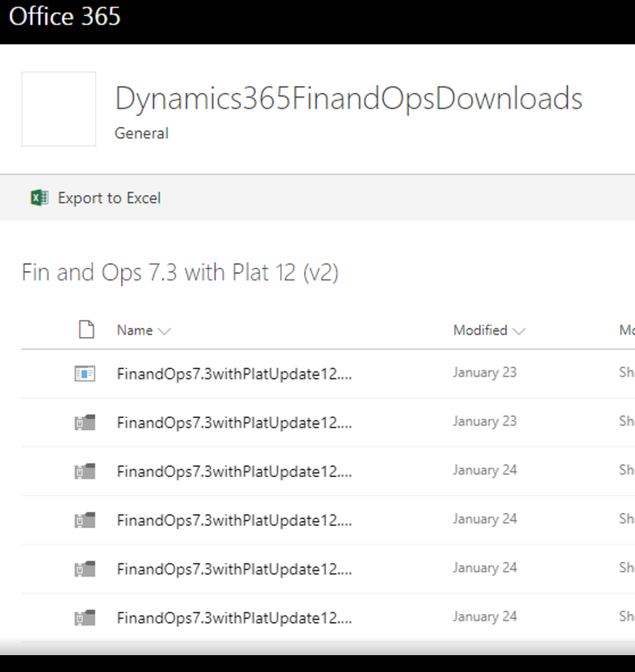The image size is (635, 672).
Task: Click January 24 date in third row
Action: click(x=485, y=470)
